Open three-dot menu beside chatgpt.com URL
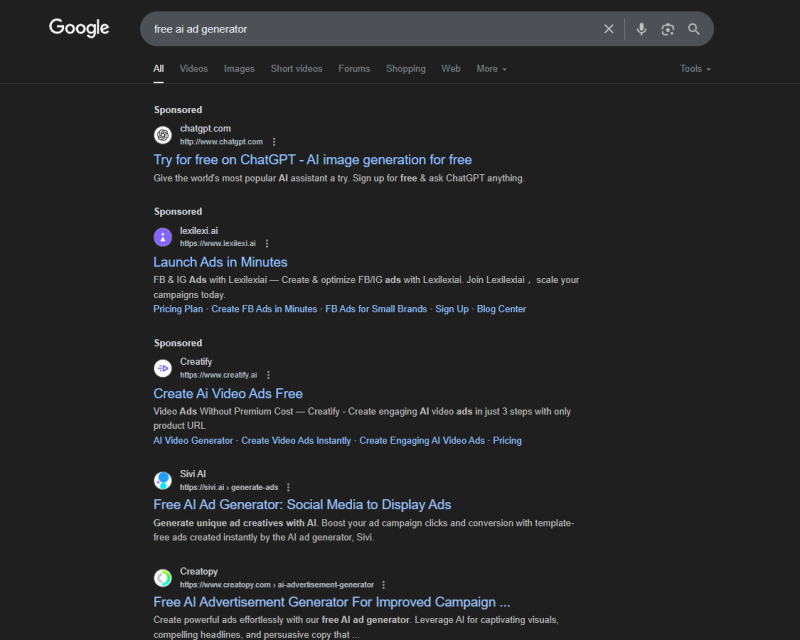The image size is (800, 640). click(274, 142)
